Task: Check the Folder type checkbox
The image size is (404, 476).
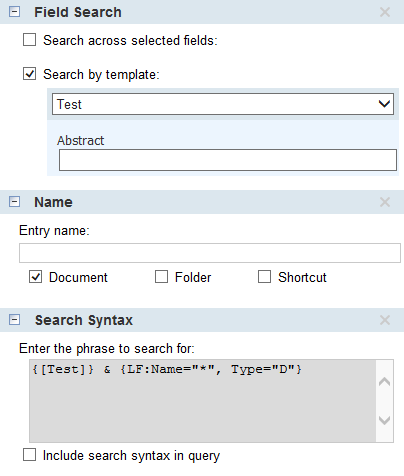Action: pos(161,277)
